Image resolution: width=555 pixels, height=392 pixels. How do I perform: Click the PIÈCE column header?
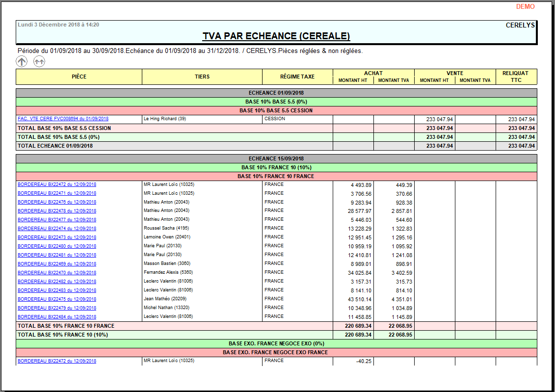[x=79, y=77]
